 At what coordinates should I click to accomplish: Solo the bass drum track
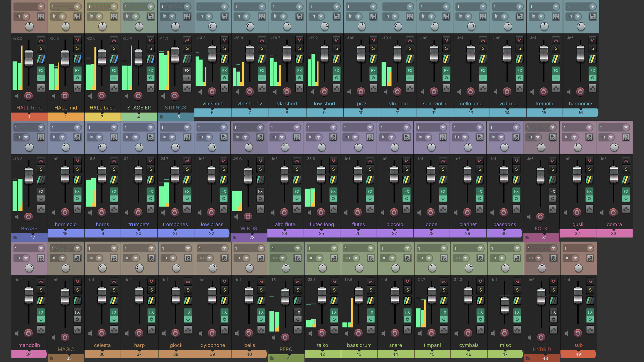point(371,290)
